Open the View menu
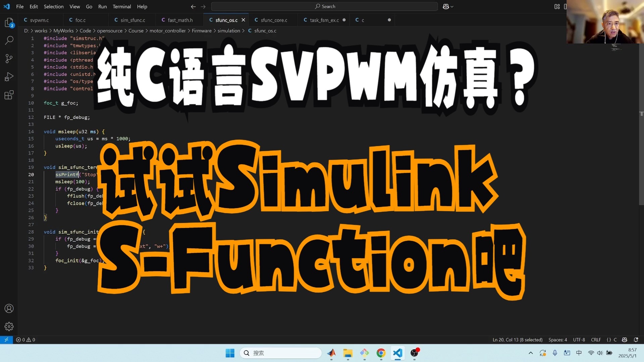644x362 pixels. (74, 6)
